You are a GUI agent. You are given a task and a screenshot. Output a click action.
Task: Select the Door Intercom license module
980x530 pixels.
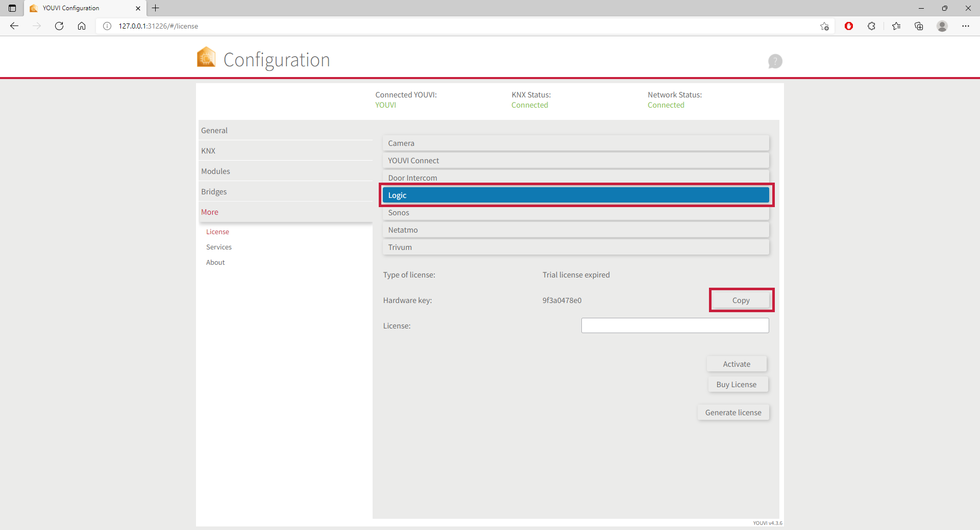[x=576, y=177]
